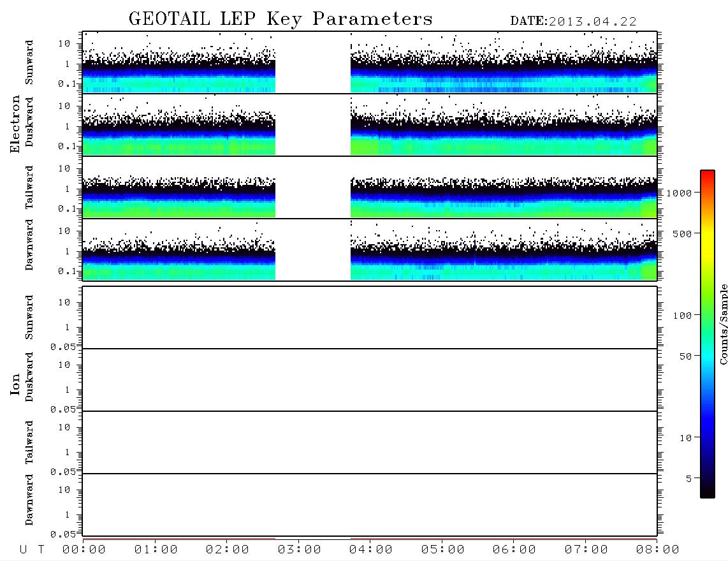Click the Electron Sunward spectrogram after 04:00
Image resolution: width=728 pixels, height=561 pixels.
click(x=504, y=62)
